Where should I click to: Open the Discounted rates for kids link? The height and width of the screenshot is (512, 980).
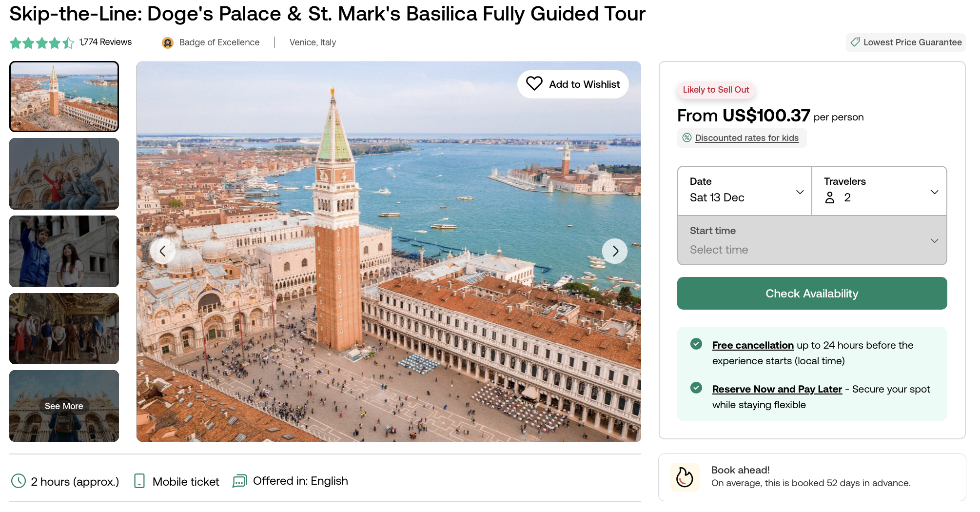point(746,138)
